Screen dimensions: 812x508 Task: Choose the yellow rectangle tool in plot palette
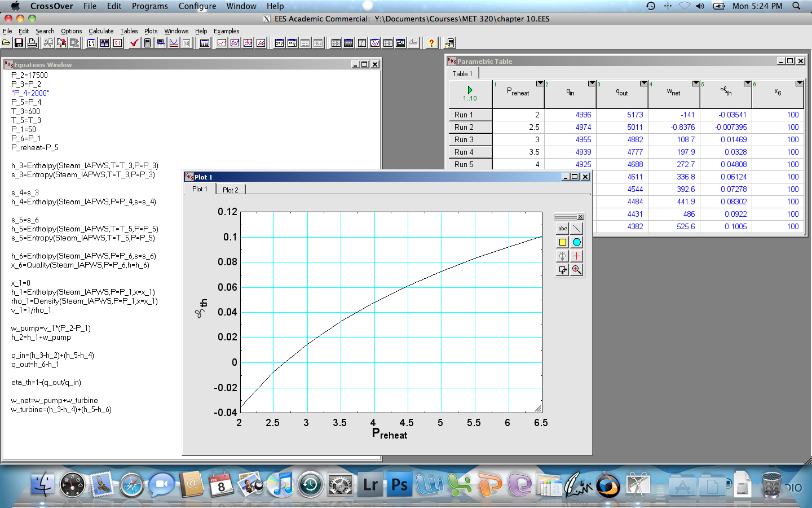coord(562,242)
